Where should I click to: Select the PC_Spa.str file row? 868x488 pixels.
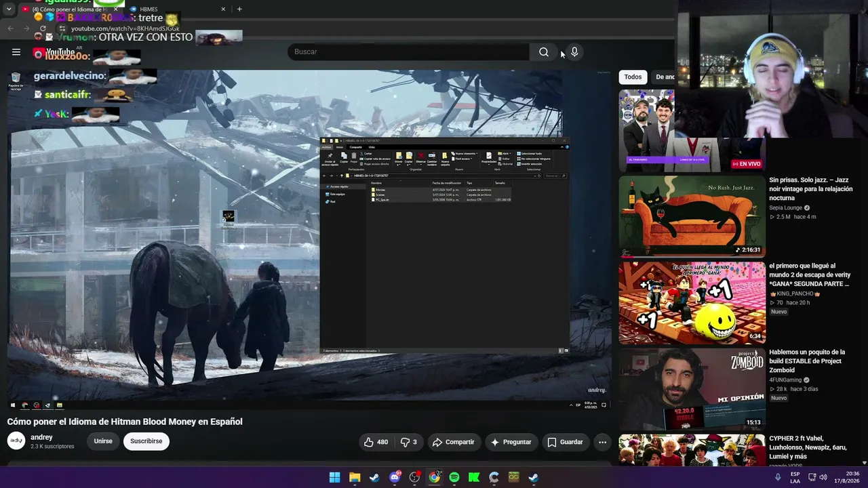441,200
